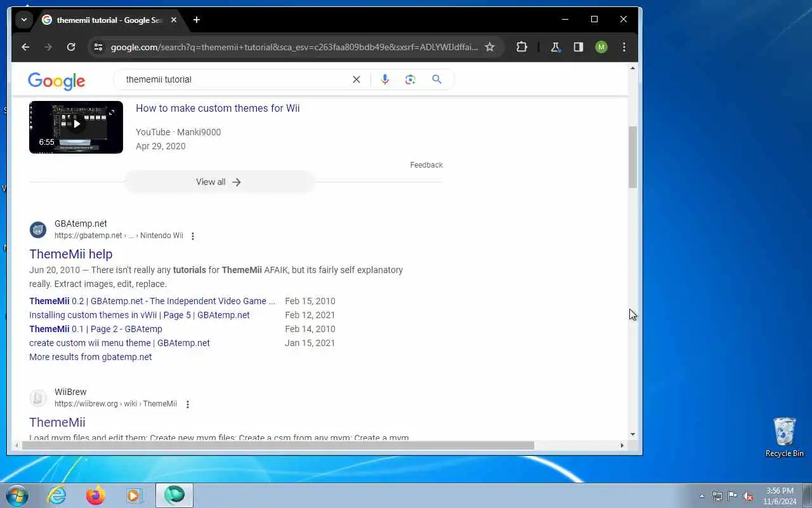The width and height of the screenshot is (812, 508).
Task: Open Windows Media Player from taskbar
Action: click(134, 495)
